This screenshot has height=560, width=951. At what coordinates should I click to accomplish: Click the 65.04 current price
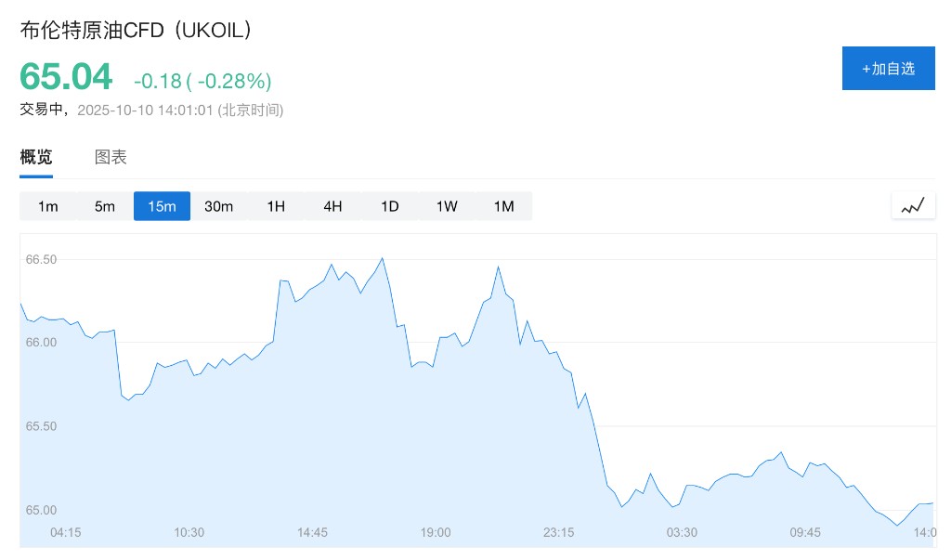tap(66, 76)
